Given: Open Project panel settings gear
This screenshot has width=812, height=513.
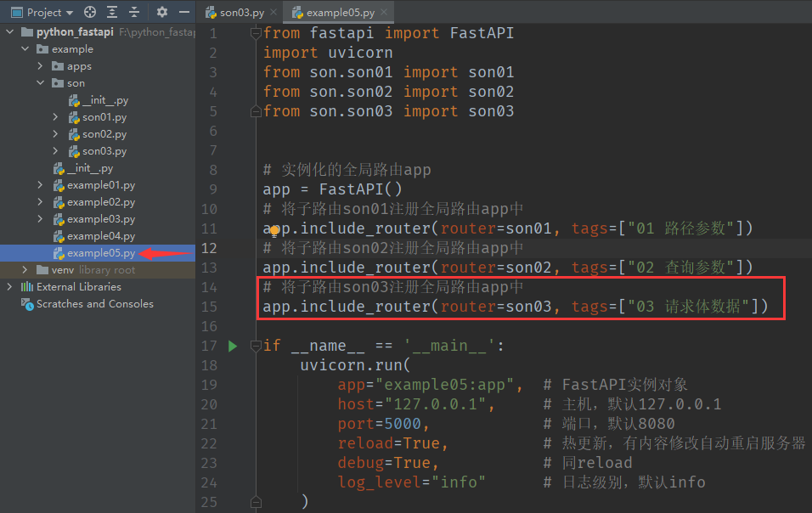Looking at the screenshot, I should pos(162,13).
